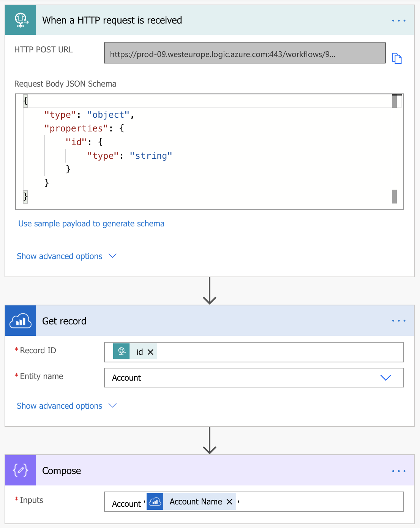The height and width of the screenshot is (528, 420).
Task: Click inside the JSON schema editor
Action: 207,152
